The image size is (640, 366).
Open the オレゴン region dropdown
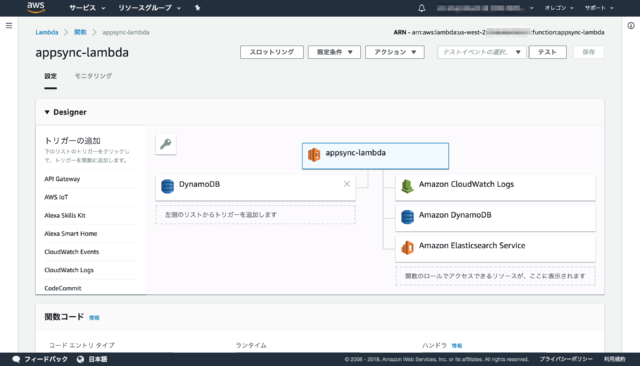click(559, 8)
